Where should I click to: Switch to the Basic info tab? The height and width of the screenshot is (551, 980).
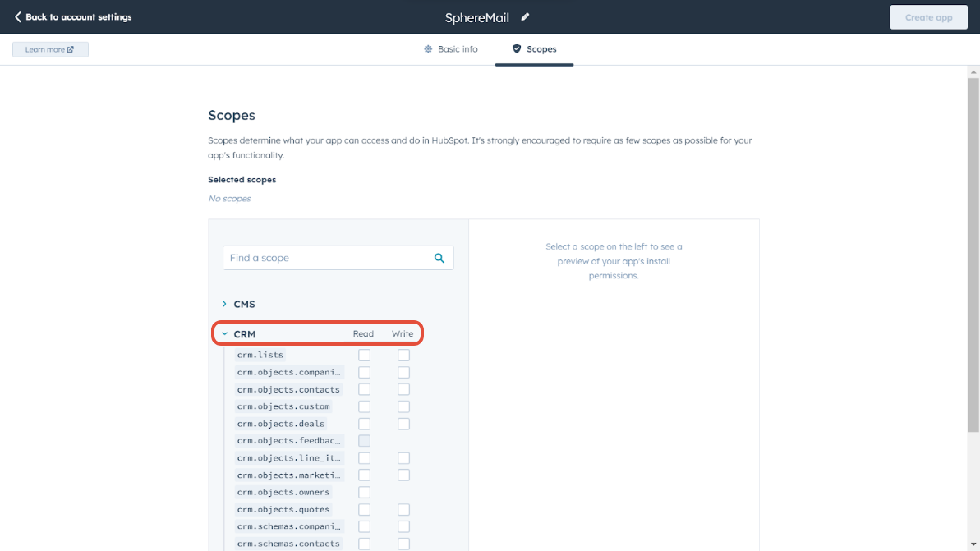(451, 48)
